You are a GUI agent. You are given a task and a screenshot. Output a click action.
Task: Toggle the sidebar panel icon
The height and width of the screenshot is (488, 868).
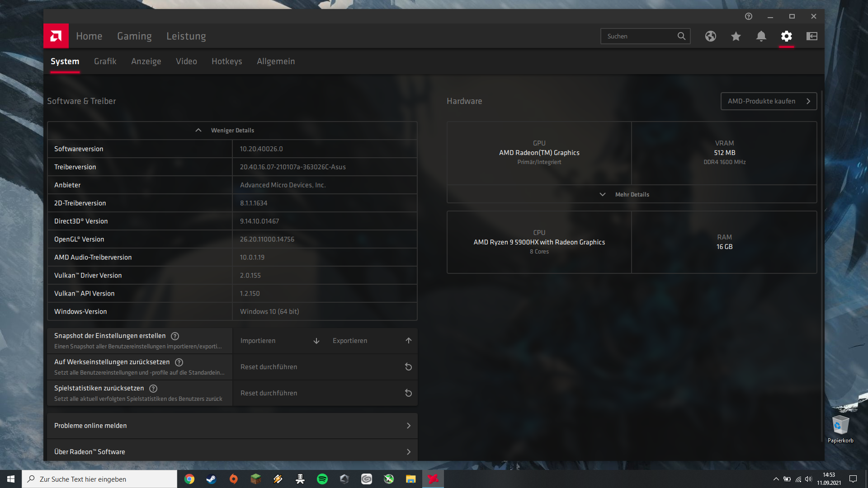[x=812, y=36]
